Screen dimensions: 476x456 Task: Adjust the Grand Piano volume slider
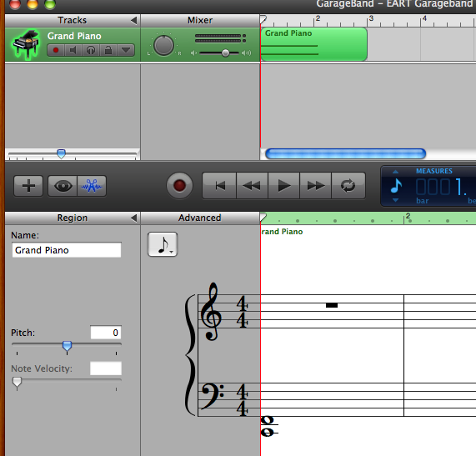[225, 53]
